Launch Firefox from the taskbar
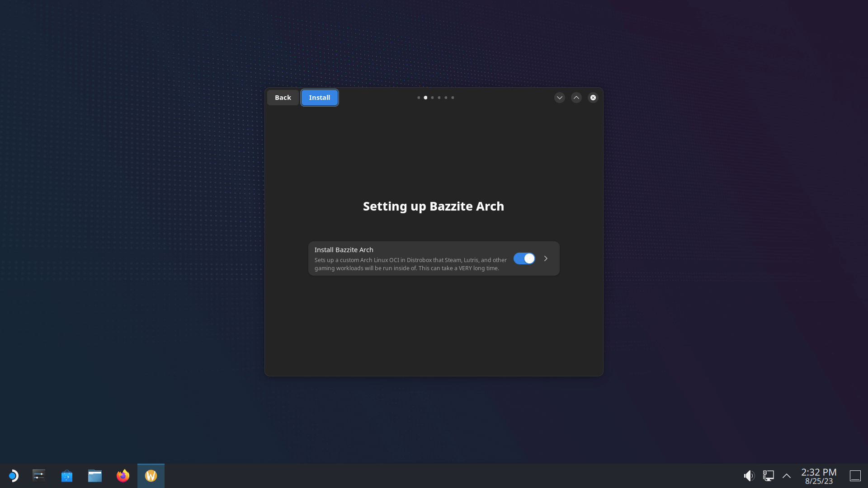 123,475
